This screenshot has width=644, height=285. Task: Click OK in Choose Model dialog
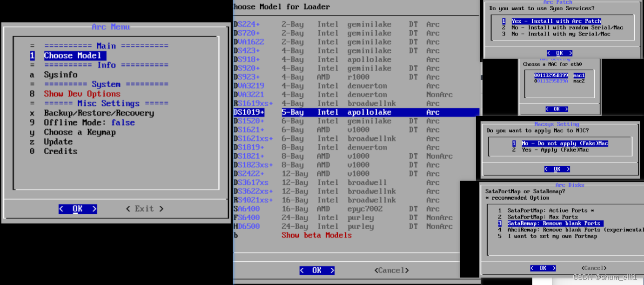click(317, 271)
